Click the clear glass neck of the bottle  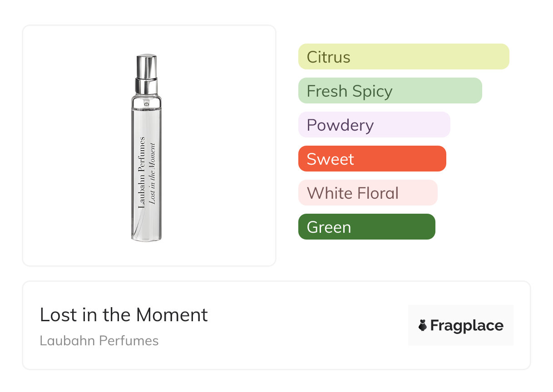click(x=146, y=102)
